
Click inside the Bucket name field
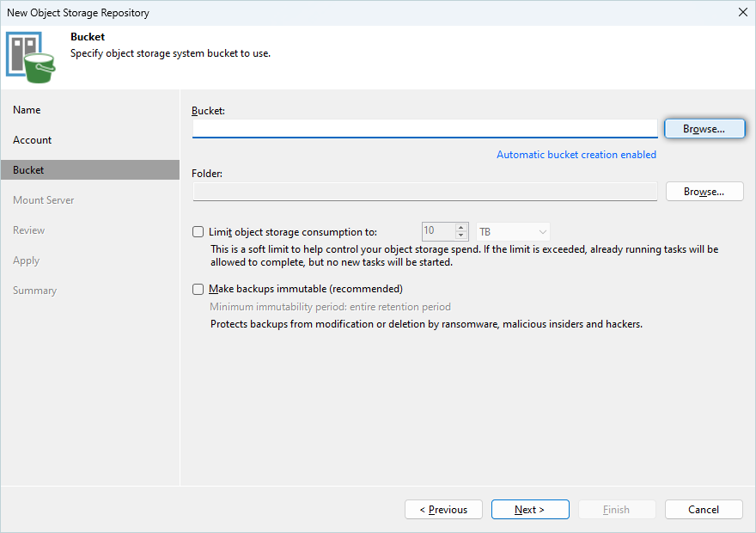tap(424, 128)
